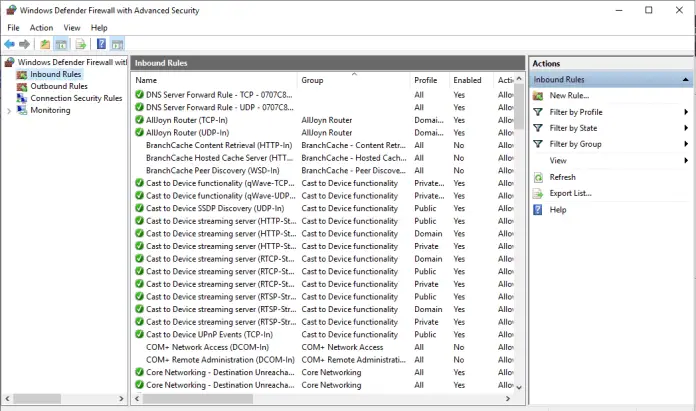Click the blue Help question mark toolbar icon
Screen dimensions: 696x411
click(x=101, y=44)
